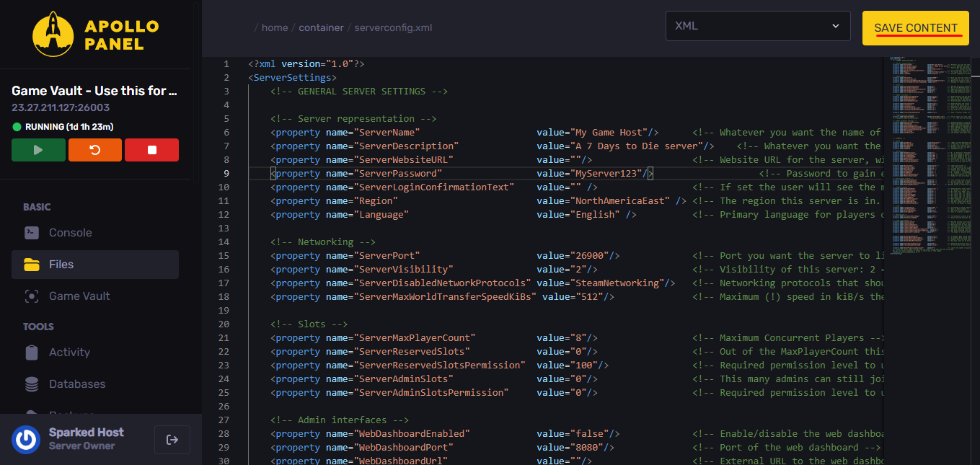Click the server address 23.27.211.127:26003

point(61,107)
